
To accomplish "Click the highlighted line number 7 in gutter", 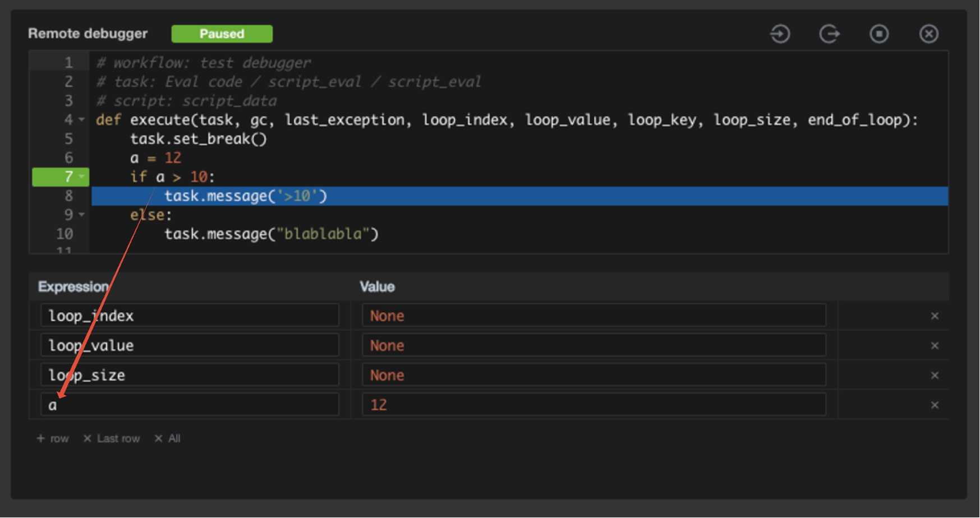I will point(61,177).
